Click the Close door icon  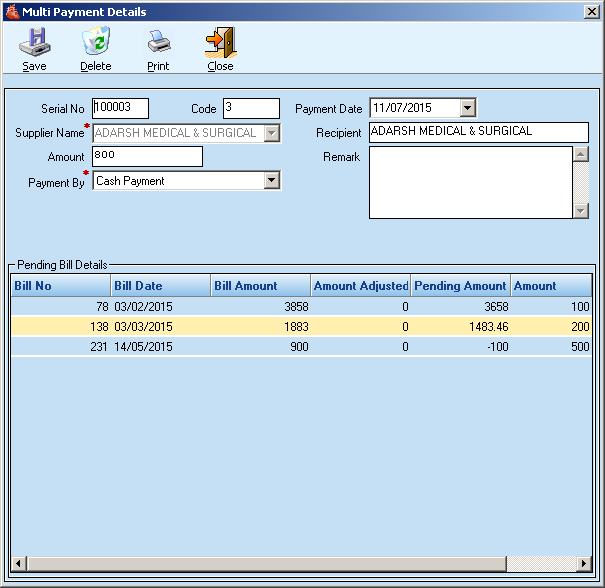click(x=220, y=42)
